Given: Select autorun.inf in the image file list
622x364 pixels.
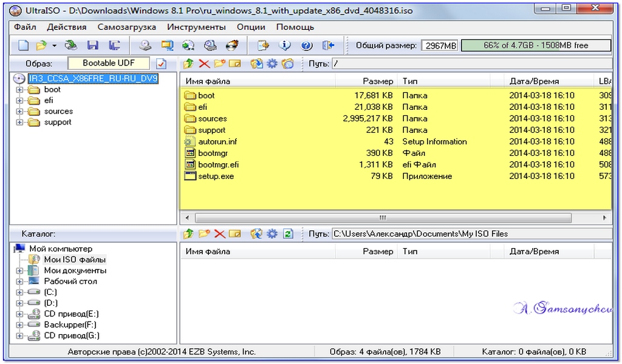Looking at the screenshot, I should [217, 142].
